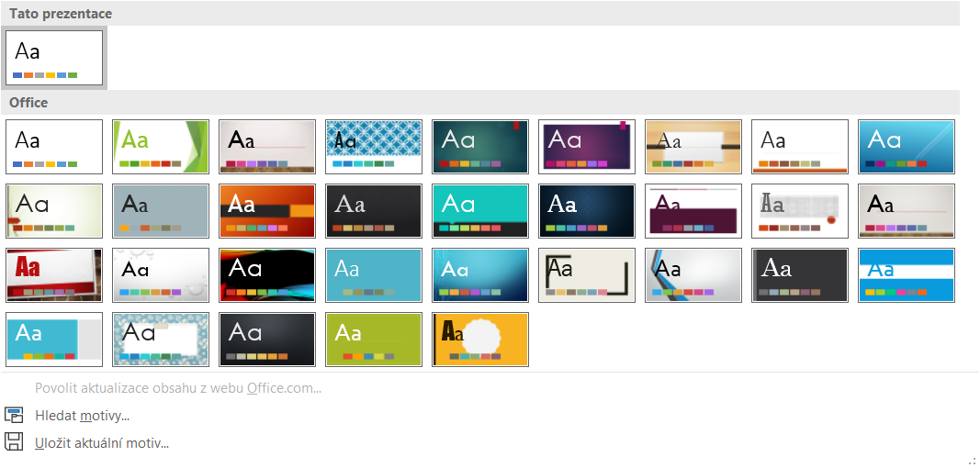Pick the bright turquoise theme with dark footer
Image resolution: width=980 pixels, height=468 pixels.
(x=480, y=211)
